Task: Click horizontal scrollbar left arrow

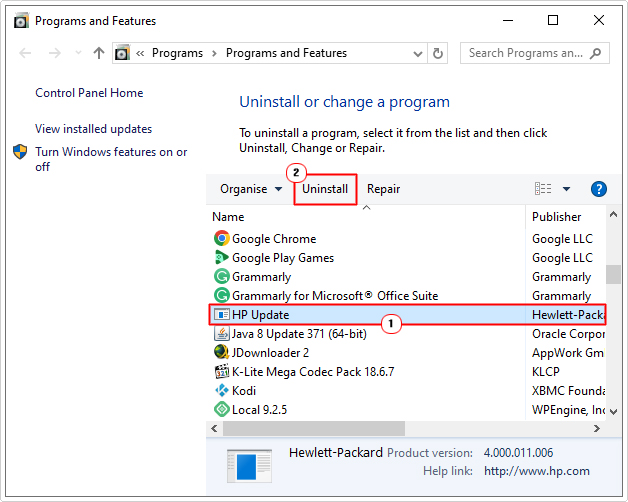Action: click(214, 428)
